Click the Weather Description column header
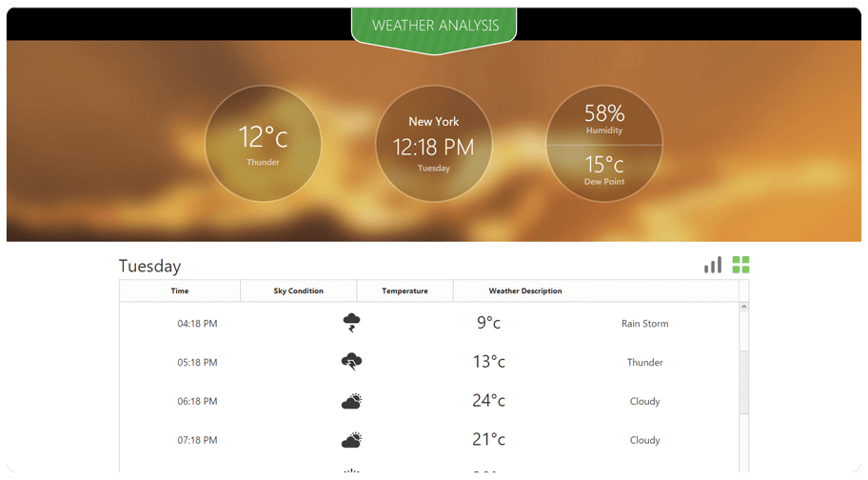 coord(525,290)
